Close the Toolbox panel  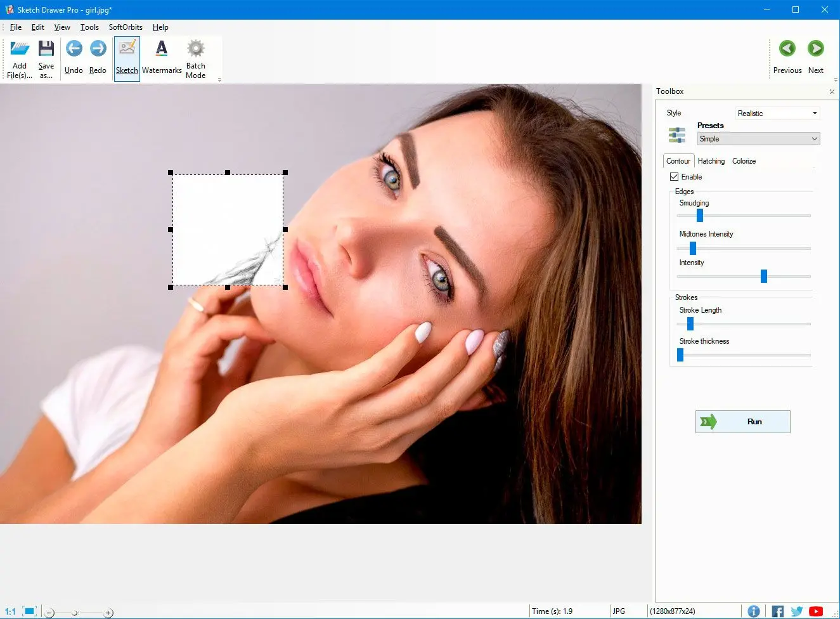832,92
